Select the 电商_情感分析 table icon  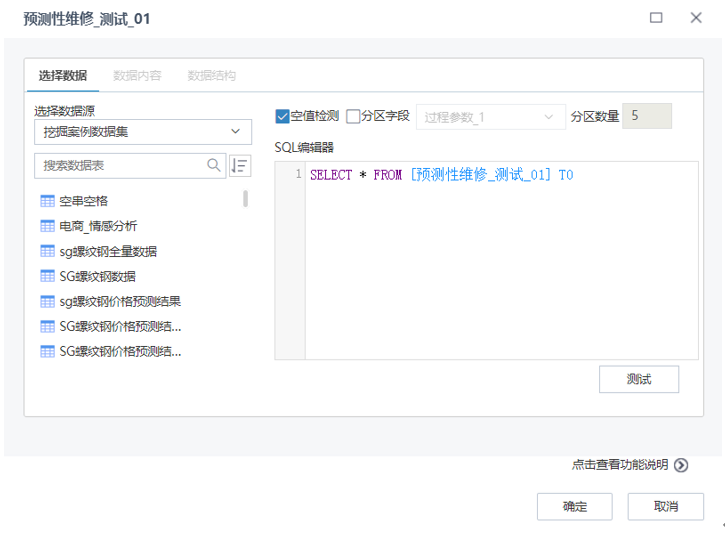click(47, 226)
